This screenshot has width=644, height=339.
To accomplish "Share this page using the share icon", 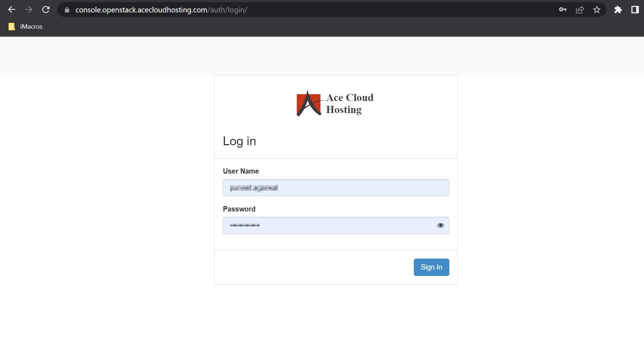I will (x=580, y=10).
